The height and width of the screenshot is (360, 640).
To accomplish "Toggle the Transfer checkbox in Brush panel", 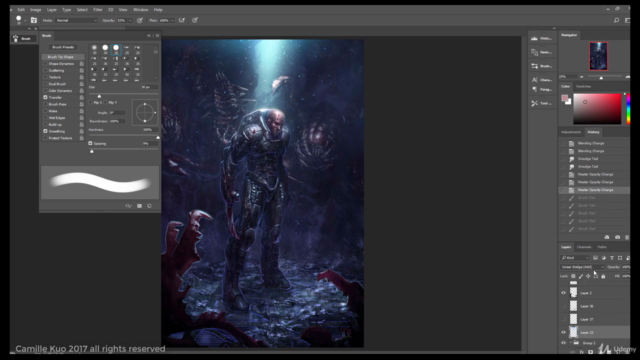I will 45,98.
